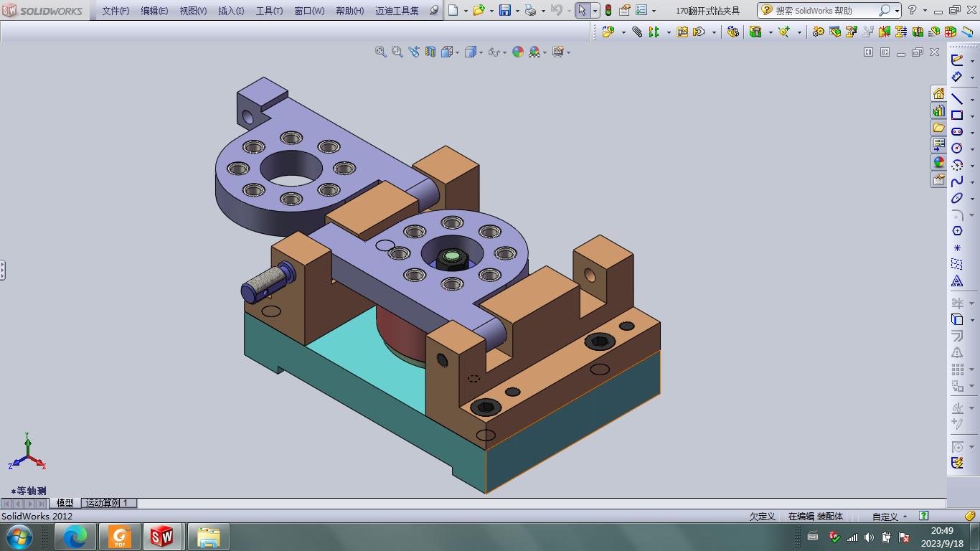Open the Appearances task pane tab

point(938,163)
